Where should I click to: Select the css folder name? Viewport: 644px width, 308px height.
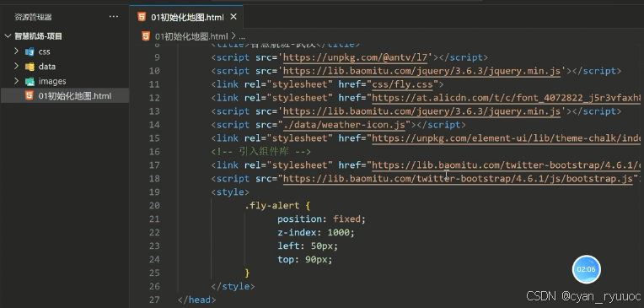click(x=45, y=51)
